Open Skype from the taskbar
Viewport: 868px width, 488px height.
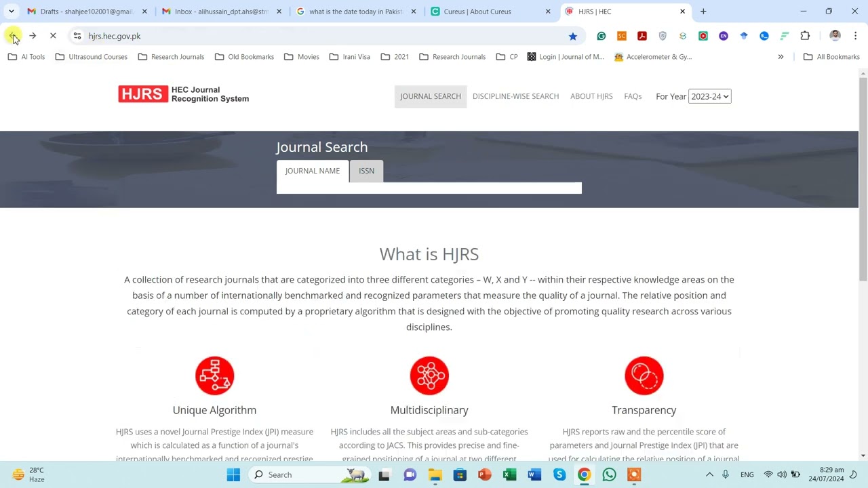pos(559,474)
